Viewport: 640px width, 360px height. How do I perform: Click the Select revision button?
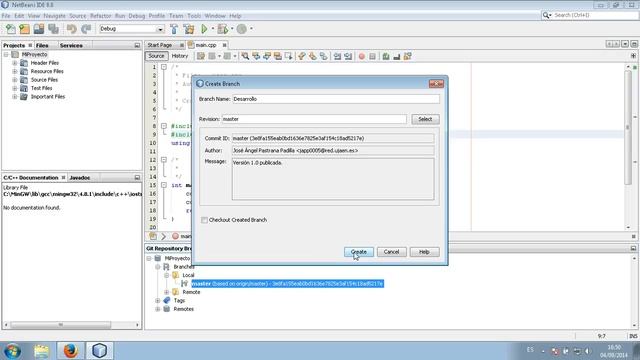point(425,119)
